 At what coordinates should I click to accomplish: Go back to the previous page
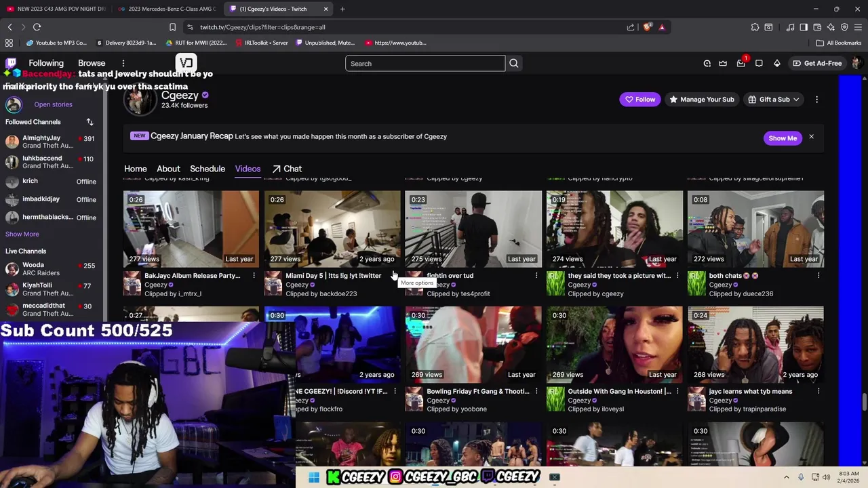(9, 27)
